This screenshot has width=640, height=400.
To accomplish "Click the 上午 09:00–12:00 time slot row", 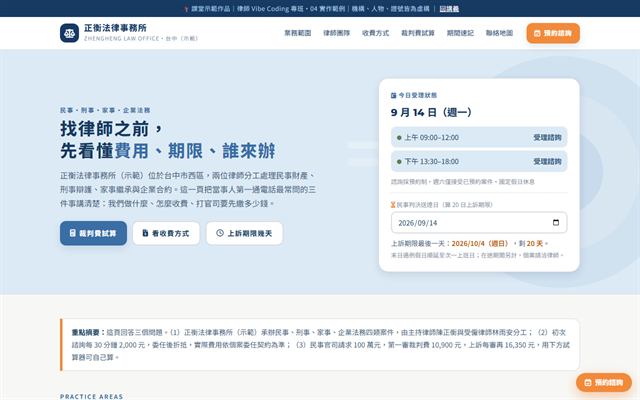I will [479, 138].
